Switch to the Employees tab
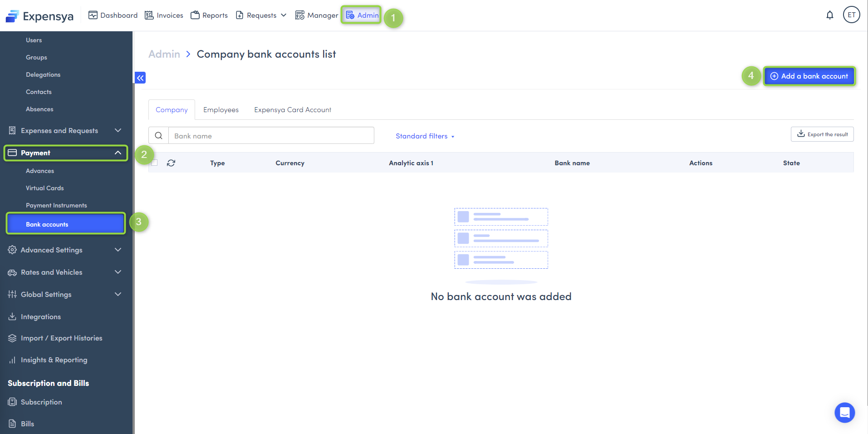Image resolution: width=868 pixels, height=434 pixels. tap(221, 110)
